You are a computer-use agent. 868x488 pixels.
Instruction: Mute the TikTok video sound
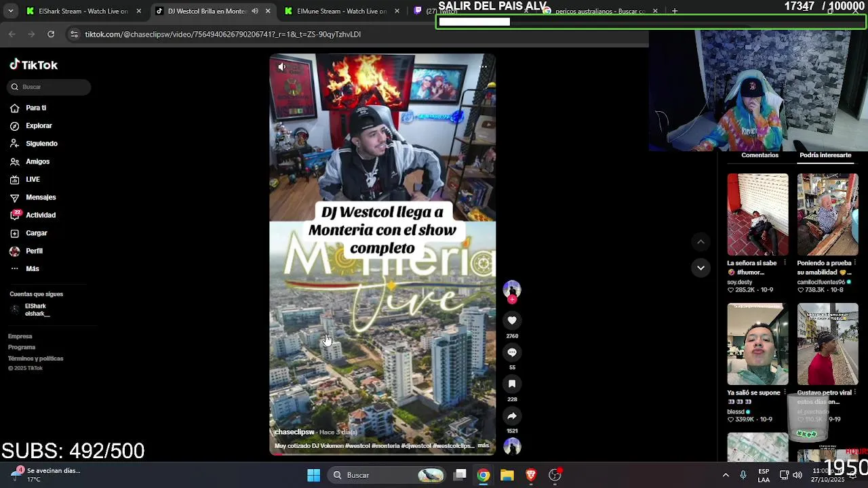(282, 66)
